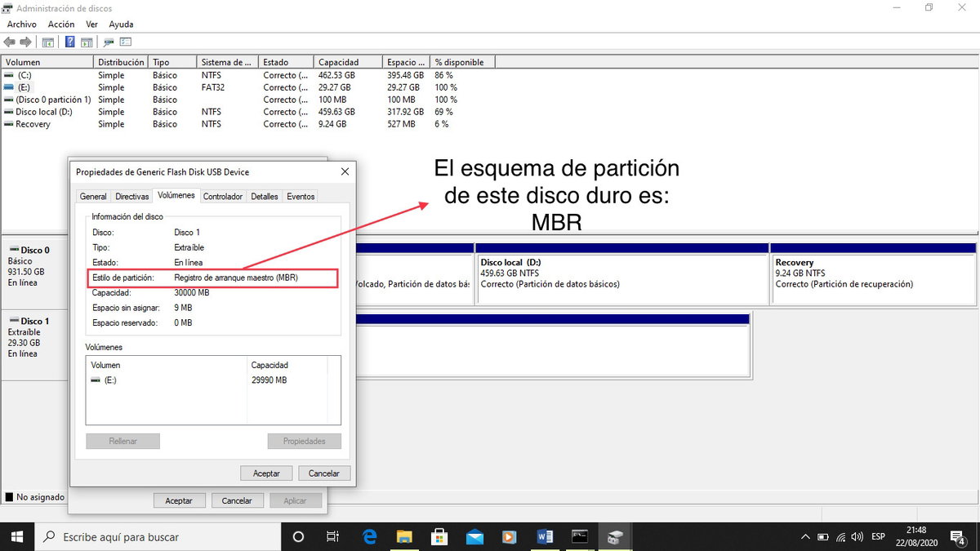Switch to Command Prompt on taskbar
The image size is (980, 551).
tap(580, 536)
